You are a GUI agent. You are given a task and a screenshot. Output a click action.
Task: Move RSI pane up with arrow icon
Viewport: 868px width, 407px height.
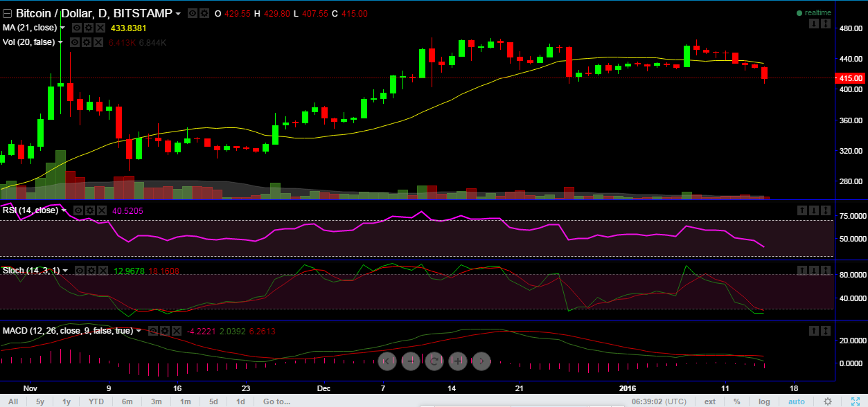tap(803, 210)
